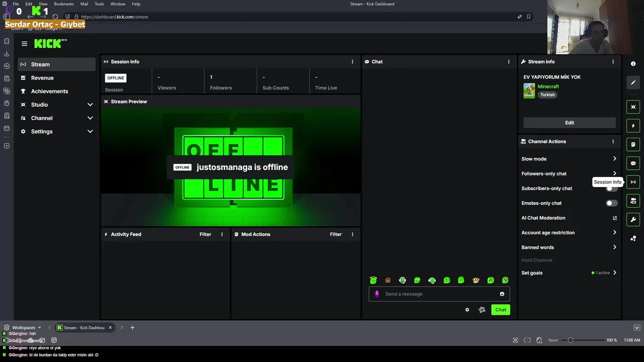
Task: Toggle Subscribers-only chat switch
Action: [x=612, y=189]
